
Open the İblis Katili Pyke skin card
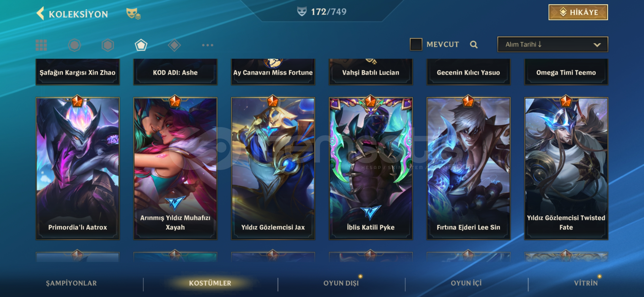tap(371, 168)
